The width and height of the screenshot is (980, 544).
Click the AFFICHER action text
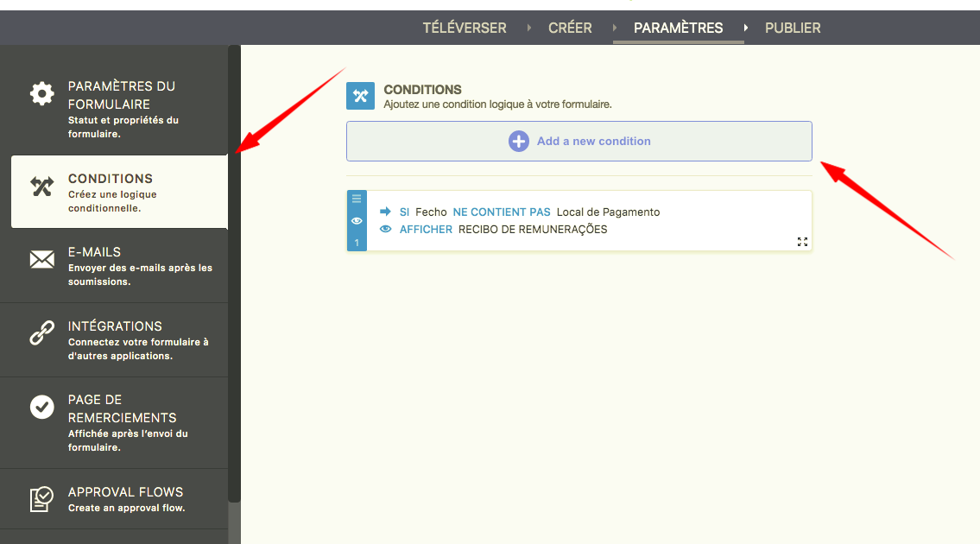[x=426, y=230]
